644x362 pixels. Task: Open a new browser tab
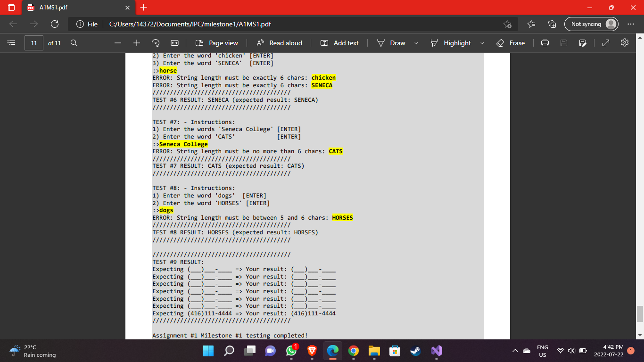[x=144, y=8]
